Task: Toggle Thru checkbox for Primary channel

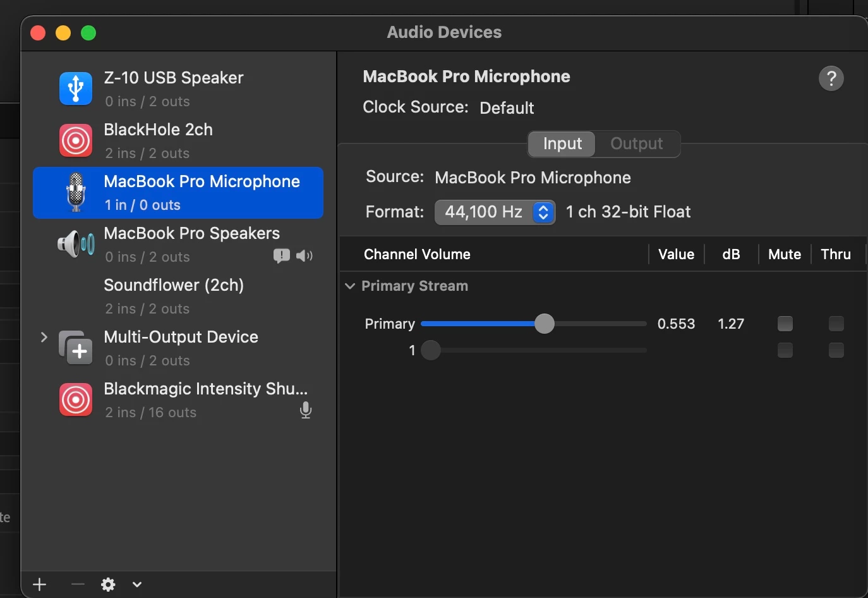Action: [836, 324]
